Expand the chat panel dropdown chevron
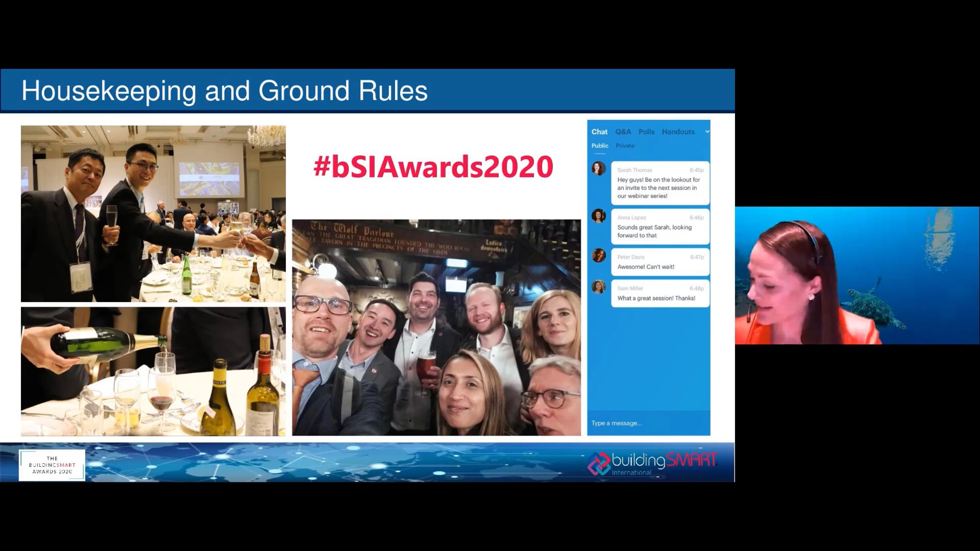Viewport: 980px width, 551px height. pyautogui.click(x=707, y=131)
